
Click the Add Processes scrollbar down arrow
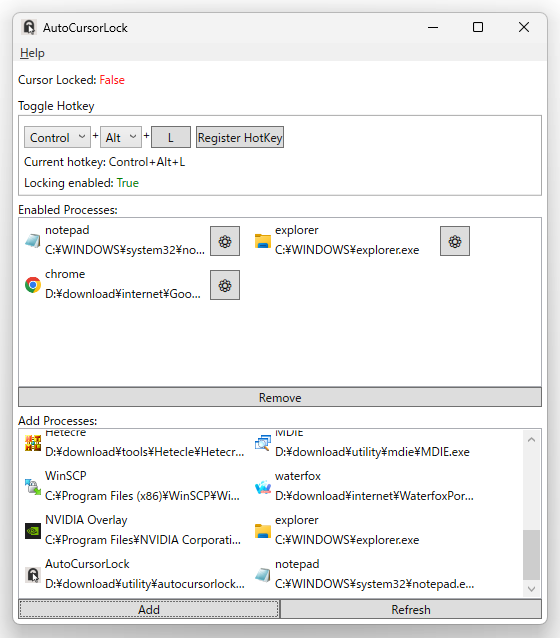click(531, 589)
